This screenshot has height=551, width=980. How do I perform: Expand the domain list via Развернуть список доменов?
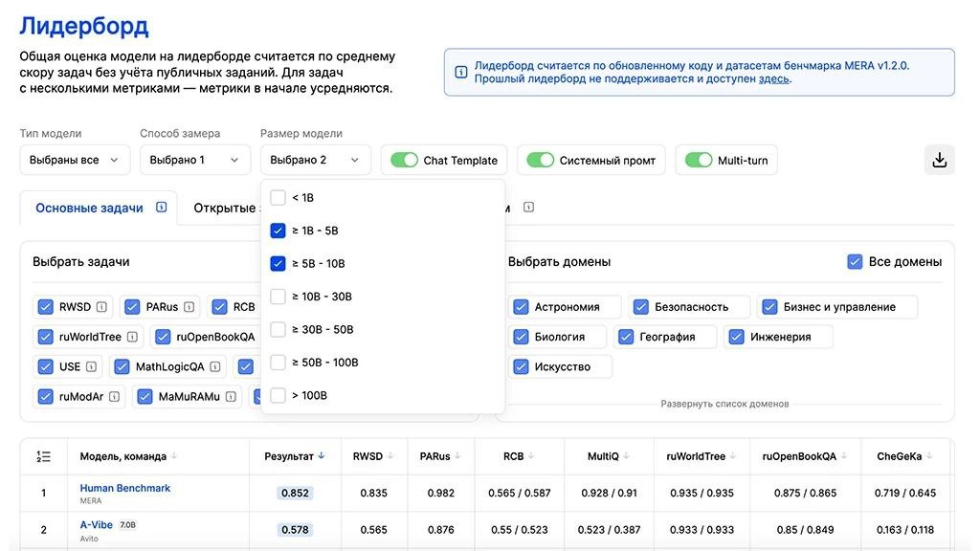(724, 404)
